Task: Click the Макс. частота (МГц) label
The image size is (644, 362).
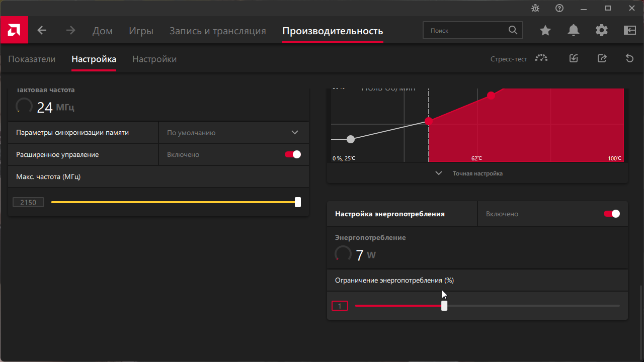Action: (48, 176)
